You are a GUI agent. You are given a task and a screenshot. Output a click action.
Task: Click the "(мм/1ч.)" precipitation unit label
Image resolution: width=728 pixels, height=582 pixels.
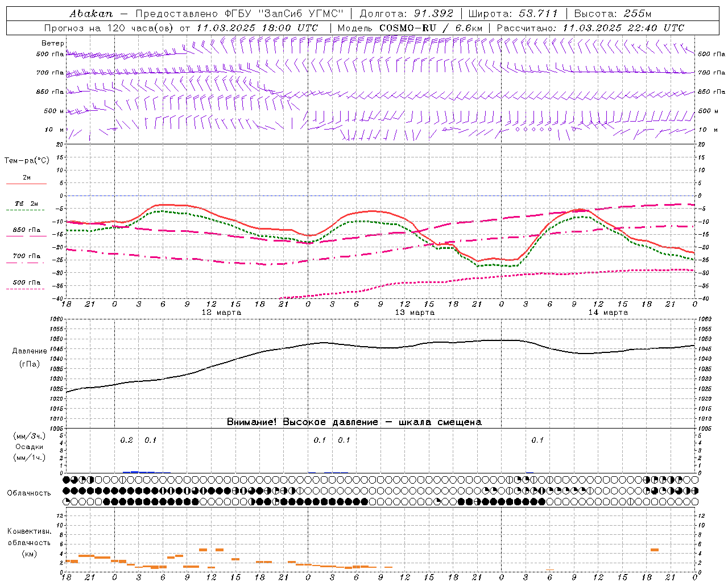(x=29, y=458)
